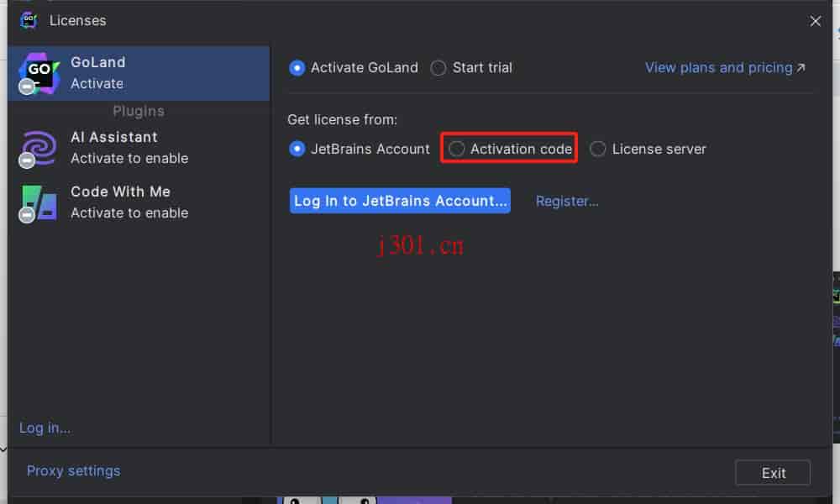Open View plans and pricing link
This screenshot has height=504, width=840.
coord(724,67)
